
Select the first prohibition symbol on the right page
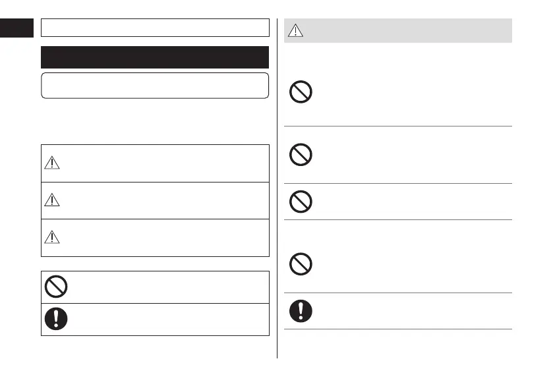click(301, 92)
